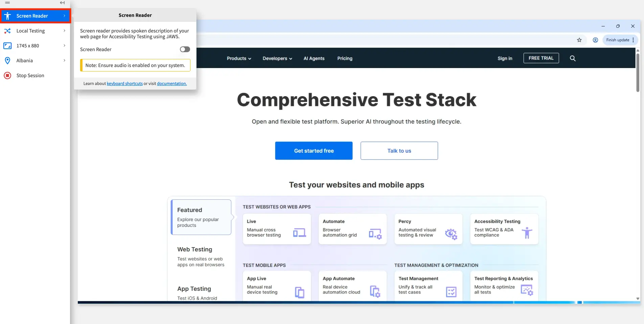Click the FREE TRIAL button
The height and width of the screenshot is (324, 644).
540,58
